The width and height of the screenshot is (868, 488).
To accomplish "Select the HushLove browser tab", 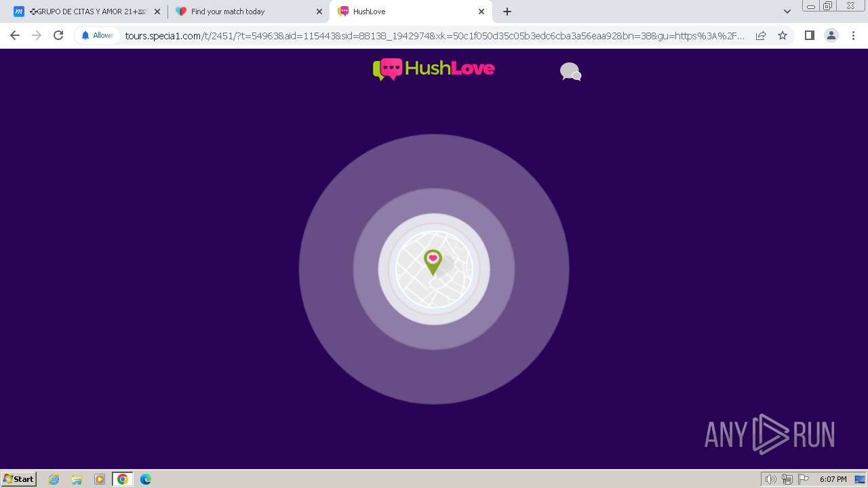I will [x=412, y=12].
